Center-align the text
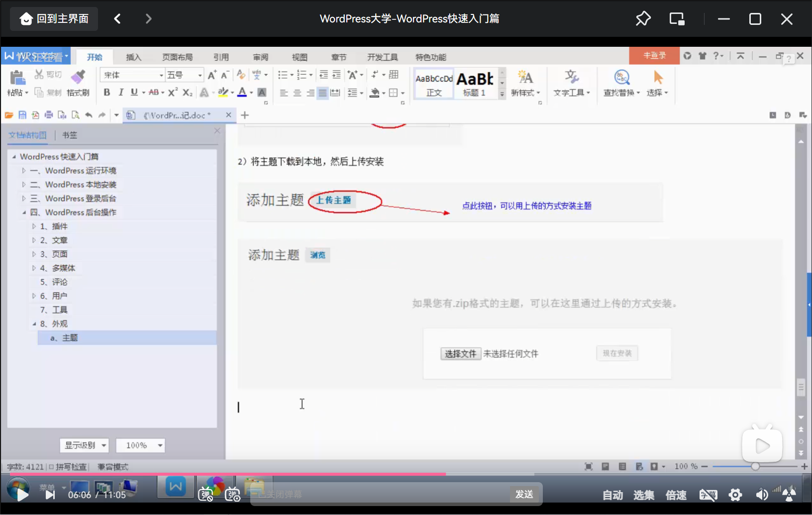 pos(297,93)
